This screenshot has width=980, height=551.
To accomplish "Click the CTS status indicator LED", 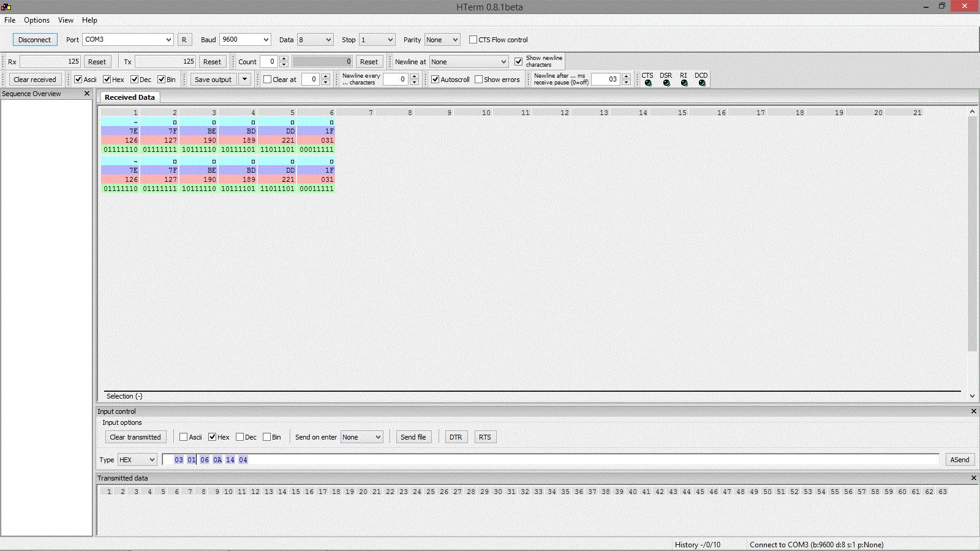I will pyautogui.click(x=648, y=83).
